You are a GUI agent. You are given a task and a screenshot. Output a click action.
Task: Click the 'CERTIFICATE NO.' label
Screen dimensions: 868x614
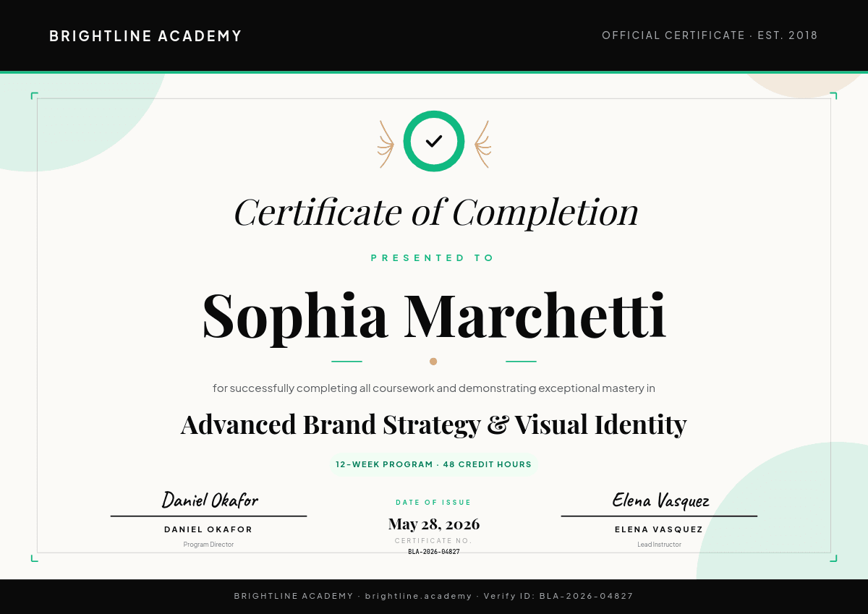coord(434,541)
